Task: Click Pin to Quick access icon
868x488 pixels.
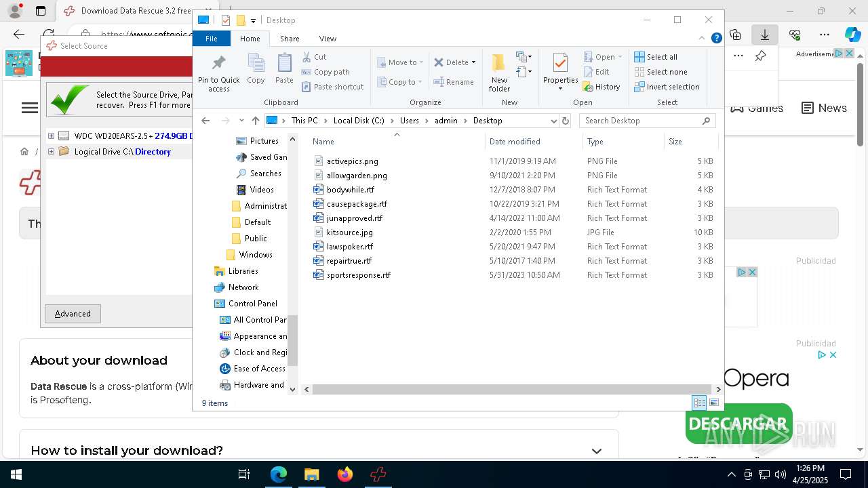Action: pos(218,73)
